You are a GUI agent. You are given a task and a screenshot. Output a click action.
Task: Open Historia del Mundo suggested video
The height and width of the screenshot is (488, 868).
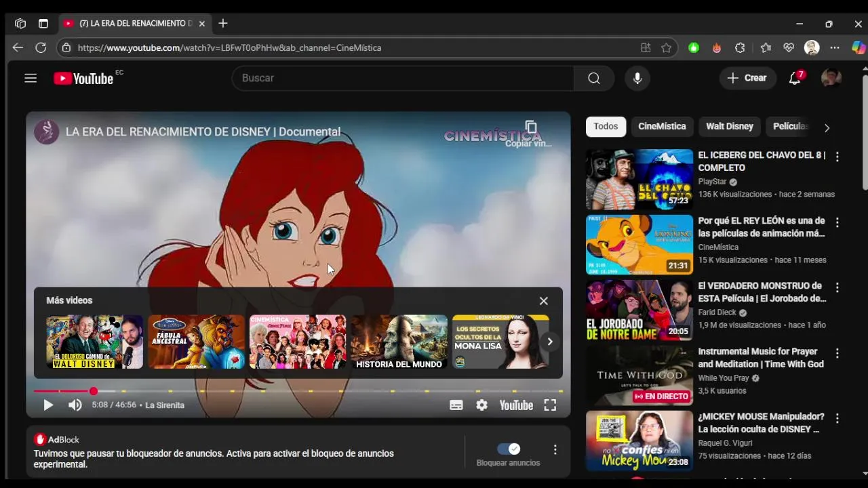coord(399,342)
